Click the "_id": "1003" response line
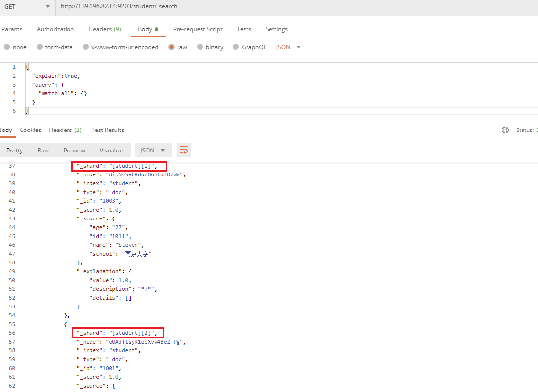This screenshot has width=538, height=392. [99, 201]
